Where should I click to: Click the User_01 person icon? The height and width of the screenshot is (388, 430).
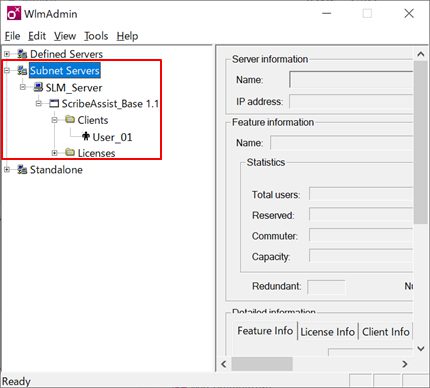pos(86,136)
